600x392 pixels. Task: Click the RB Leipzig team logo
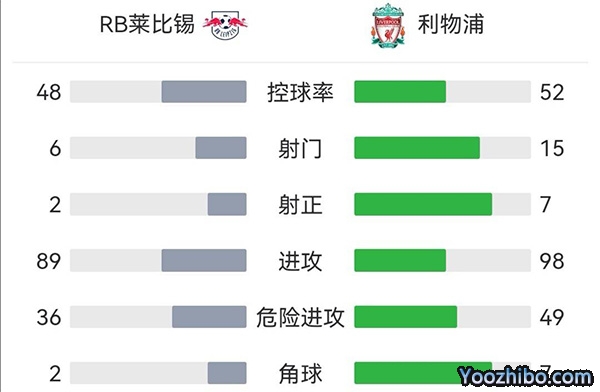(225, 24)
